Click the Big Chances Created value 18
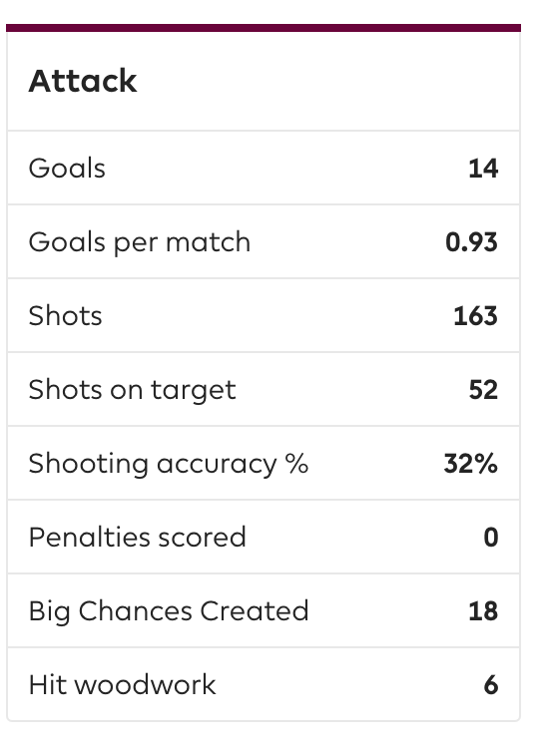The width and height of the screenshot is (545, 756). (483, 610)
